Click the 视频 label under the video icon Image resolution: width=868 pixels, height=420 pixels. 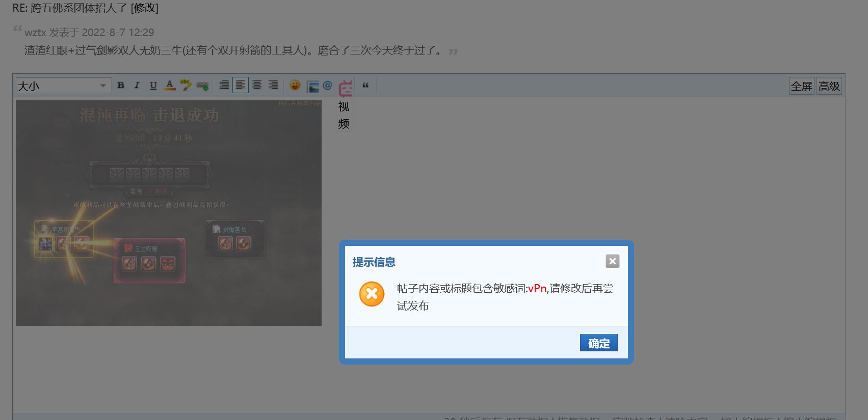click(344, 115)
